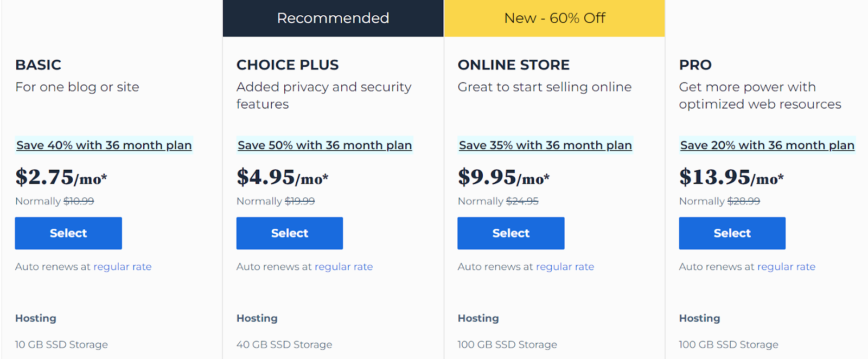The height and width of the screenshot is (359, 868).
Task: Select the Choice Plus plan
Action: pyautogui.click(x=290, y=233)
